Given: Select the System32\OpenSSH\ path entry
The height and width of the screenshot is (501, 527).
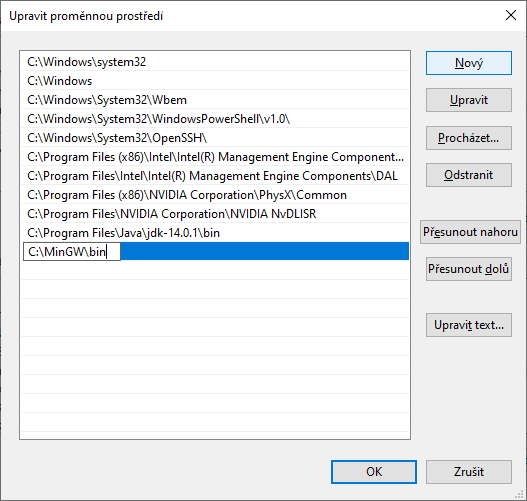Looking at the screenshot, I should pos(215,138).
